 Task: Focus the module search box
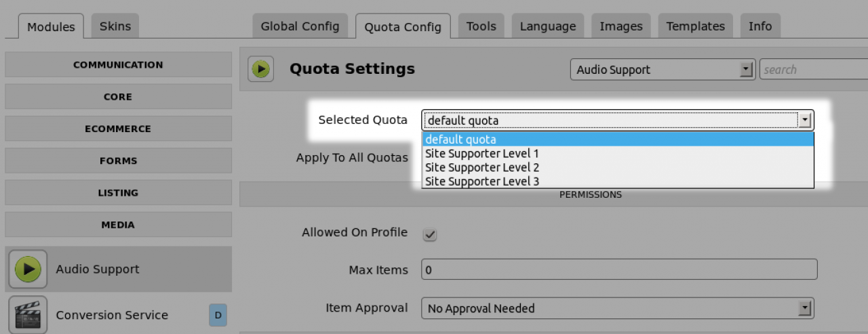point(814,70)
